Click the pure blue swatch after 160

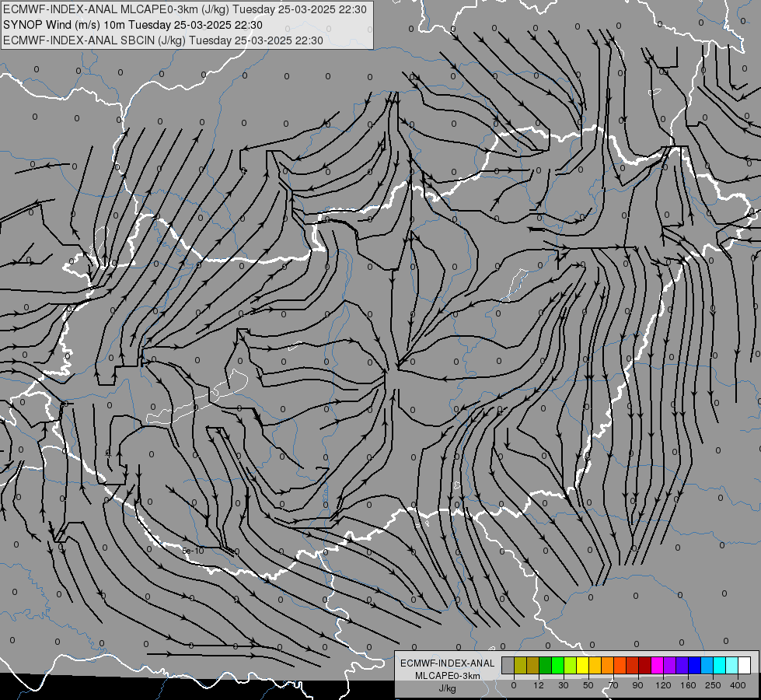point(695,665)
